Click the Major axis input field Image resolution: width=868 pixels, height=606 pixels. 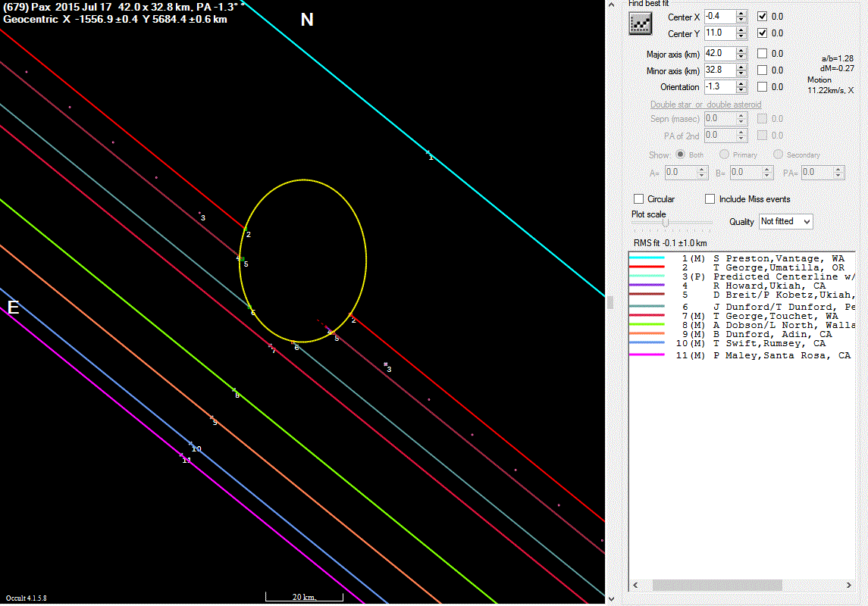pyautogui.click(x=719, y=54)
